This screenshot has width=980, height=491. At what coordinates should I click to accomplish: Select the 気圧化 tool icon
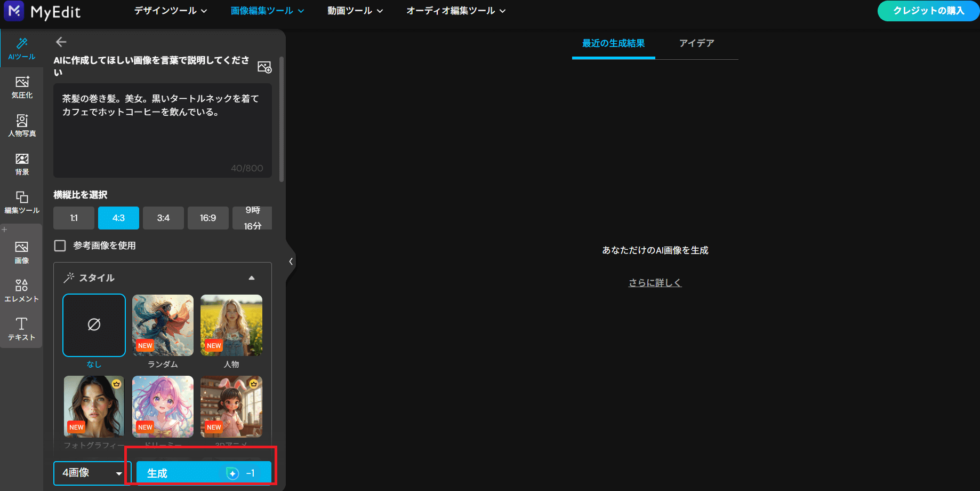(x=22, y=87)
